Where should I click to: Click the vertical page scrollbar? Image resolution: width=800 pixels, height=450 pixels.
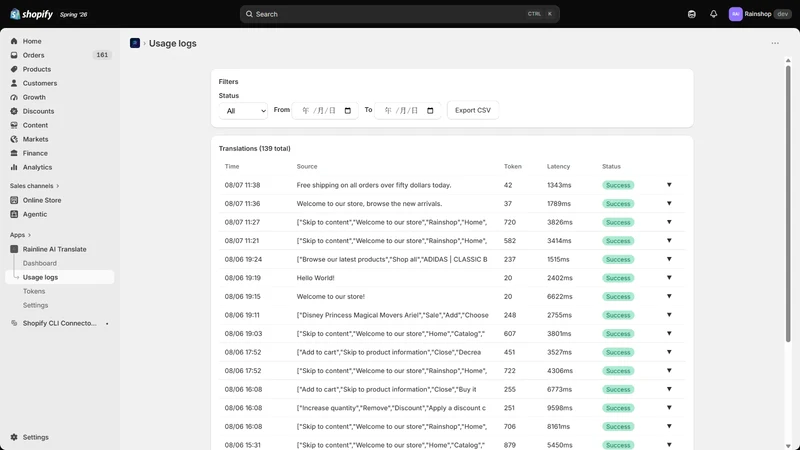[x=788, y=204]
